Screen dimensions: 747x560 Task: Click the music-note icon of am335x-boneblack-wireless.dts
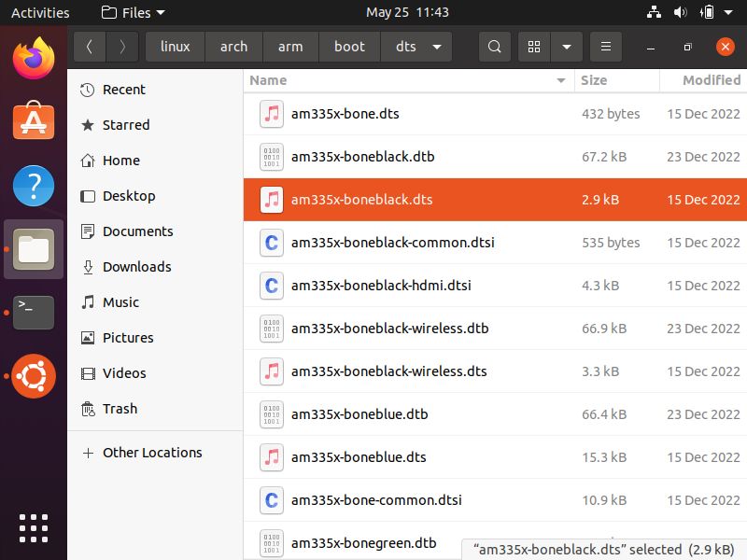tap(272, 371)
